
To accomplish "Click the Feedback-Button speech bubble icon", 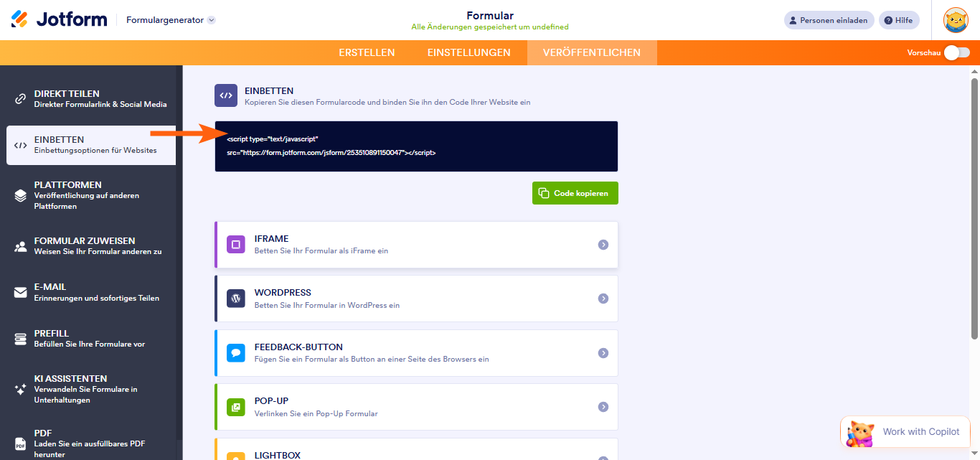I will [x=236, y=352].
